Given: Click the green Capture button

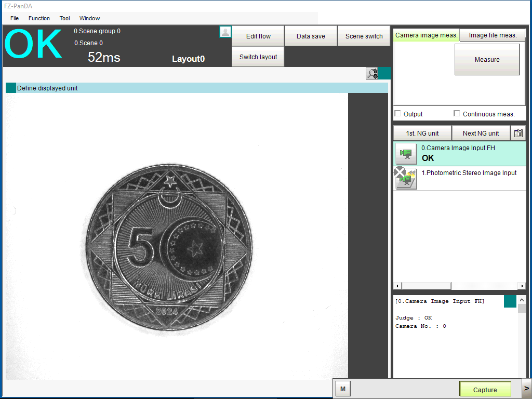Looking at the screenshot, I should pos(485,390).
